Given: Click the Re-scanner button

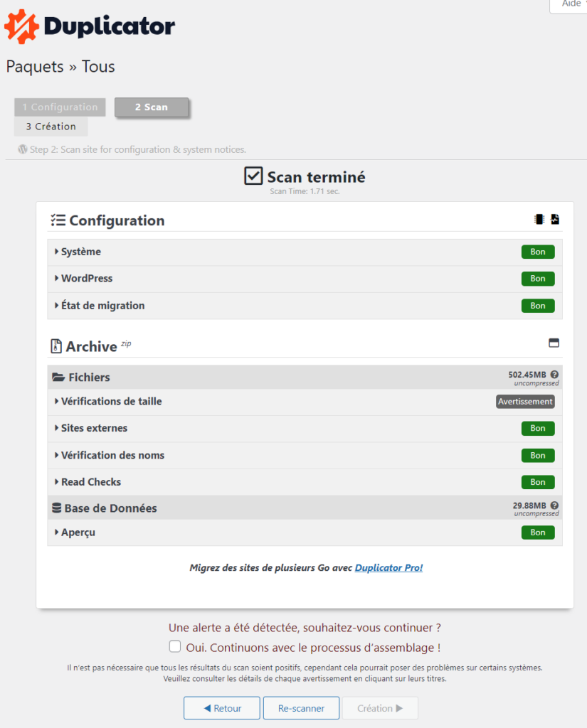Looking at the screenshot, I should click(x=301, y=708).
